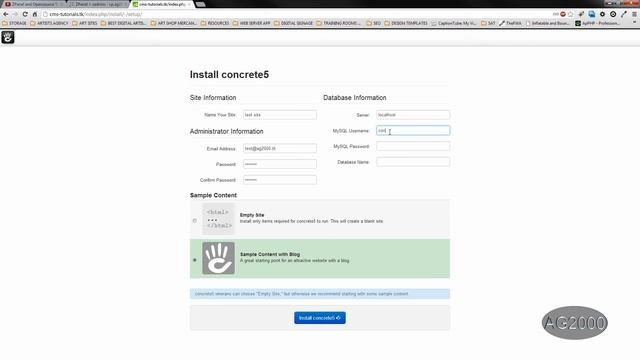Open the CaptionTube bookmark
Image resolution: width=640 pixels, height=360 pixels.
click(454, 23)
